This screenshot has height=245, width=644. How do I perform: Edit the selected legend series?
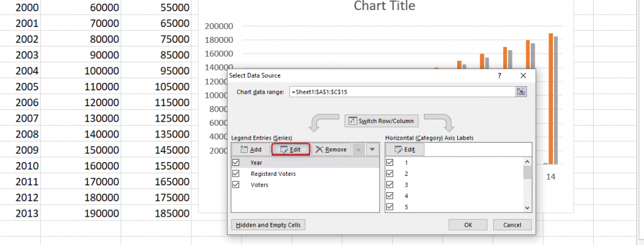291,150
